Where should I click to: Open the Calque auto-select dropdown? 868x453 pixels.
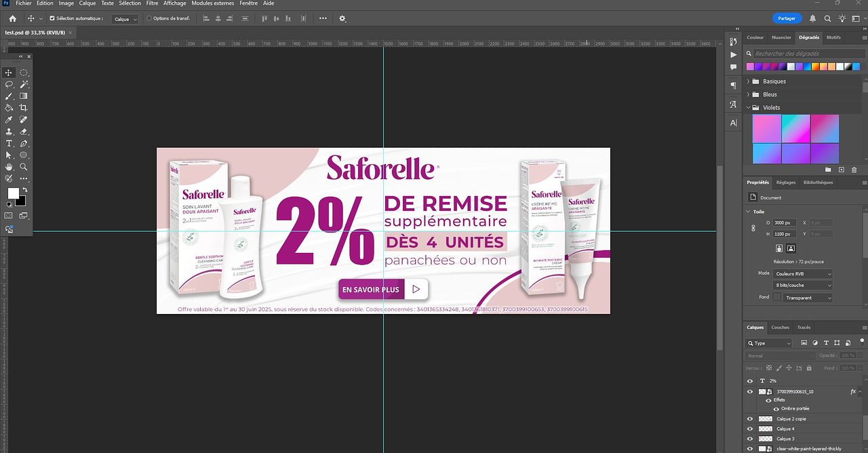125,19
